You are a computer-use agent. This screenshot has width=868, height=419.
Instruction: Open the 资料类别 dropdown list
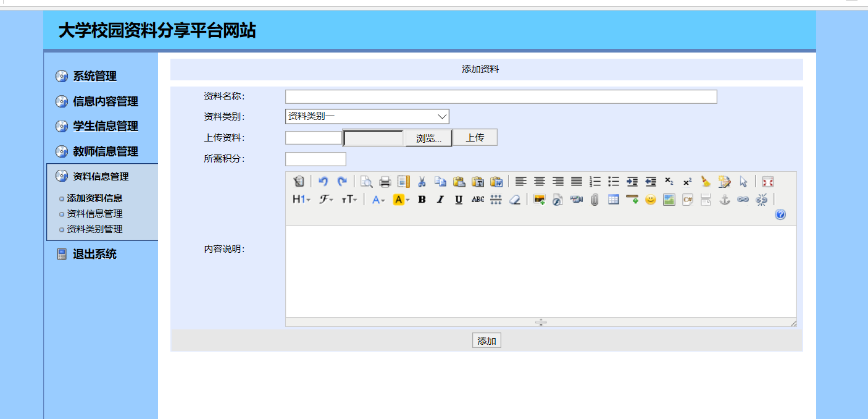tap(367, 116)
